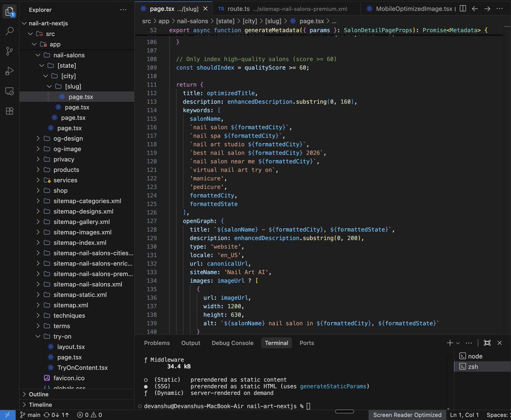This screenshot has height=420, width=511.
Task: Click the Spaces indentation status item
Action: (x=498, y=415)
